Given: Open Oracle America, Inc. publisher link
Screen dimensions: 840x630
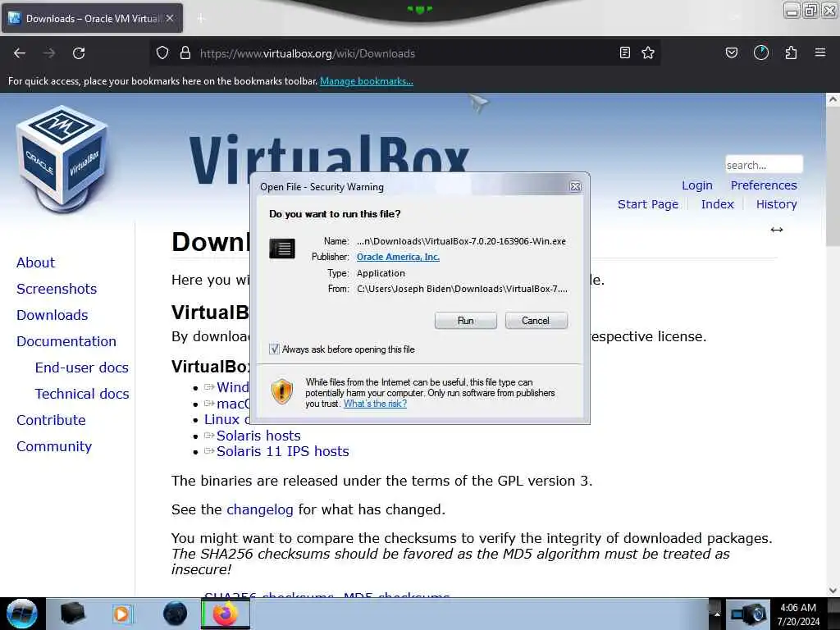Looking at the screenshot, I should point(398,257).
